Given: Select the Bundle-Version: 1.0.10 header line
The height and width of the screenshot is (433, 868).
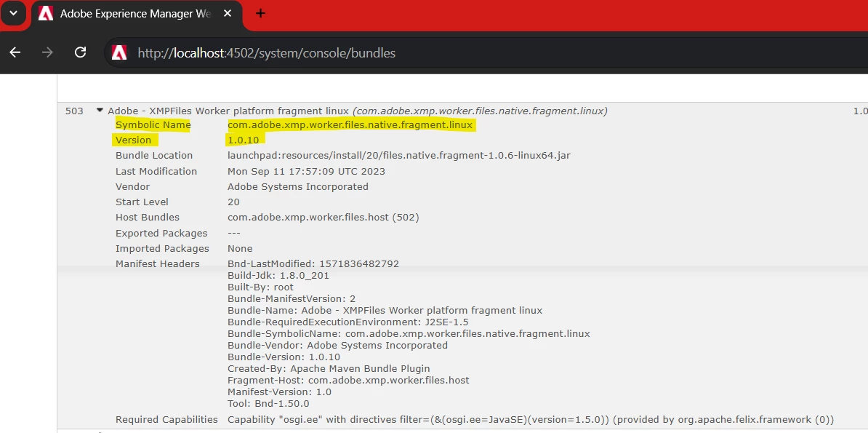Looking at the screenshot, I should (284, 357).
